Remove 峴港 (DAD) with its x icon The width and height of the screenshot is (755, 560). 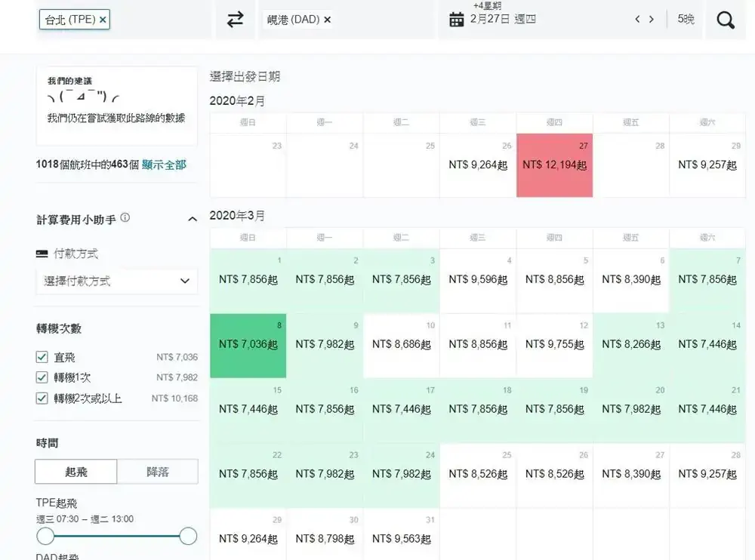327,20
